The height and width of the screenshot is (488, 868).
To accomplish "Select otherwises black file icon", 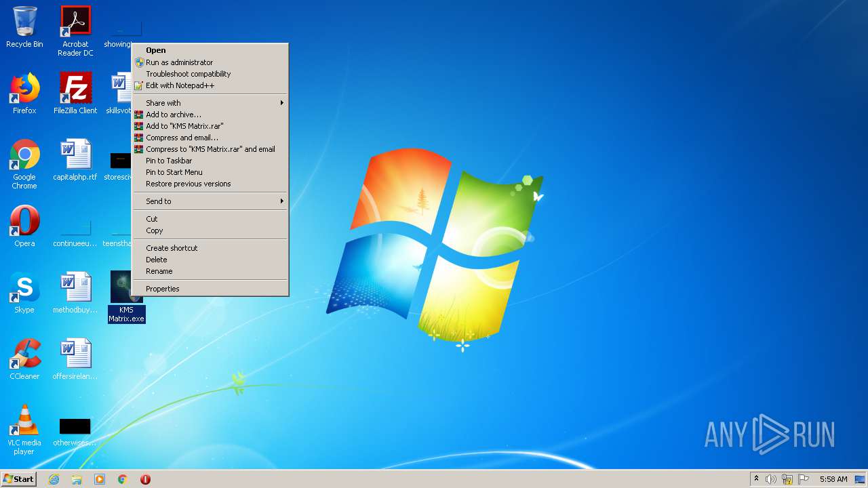I will tap(75, 432).
